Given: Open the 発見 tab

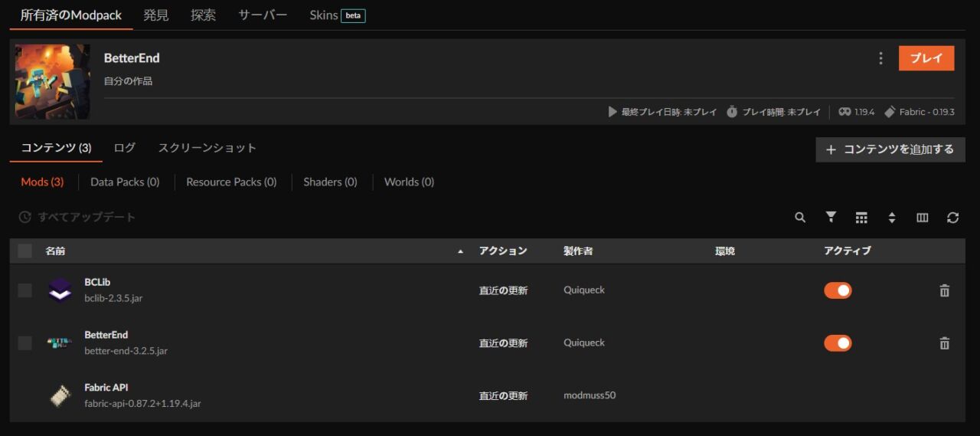Looking at the screenshot, I should tap(156, 15).
